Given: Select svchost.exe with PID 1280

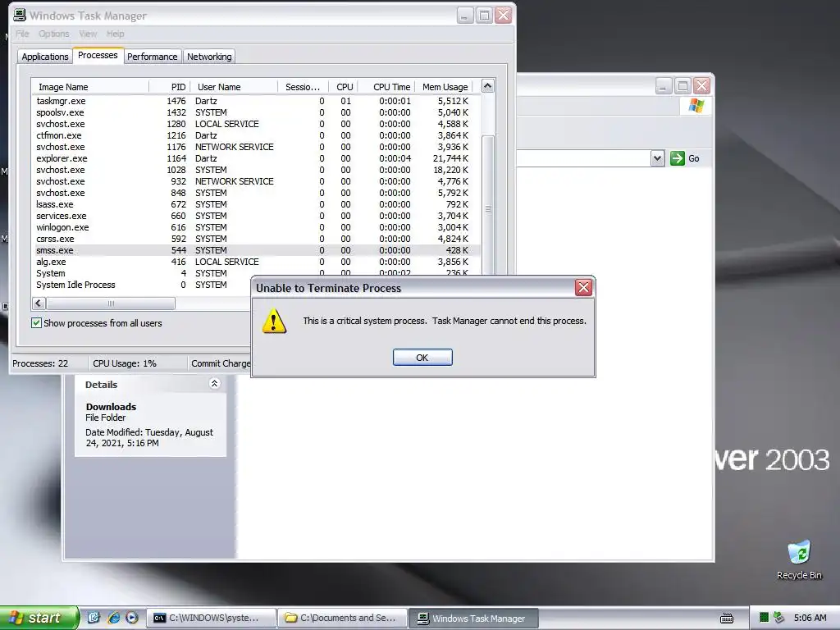Looking at the screenshot, I should pyautogui.click(x=255, y=124).
